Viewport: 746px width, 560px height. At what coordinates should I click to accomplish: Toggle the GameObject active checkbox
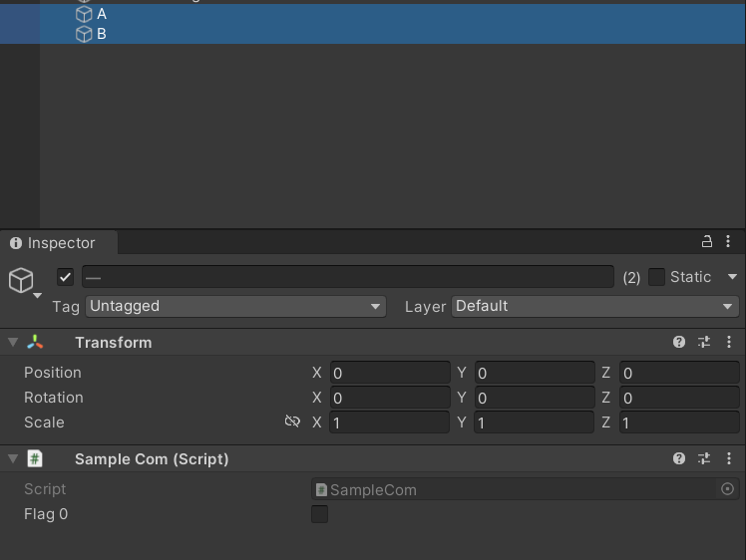tap(66, 277)
